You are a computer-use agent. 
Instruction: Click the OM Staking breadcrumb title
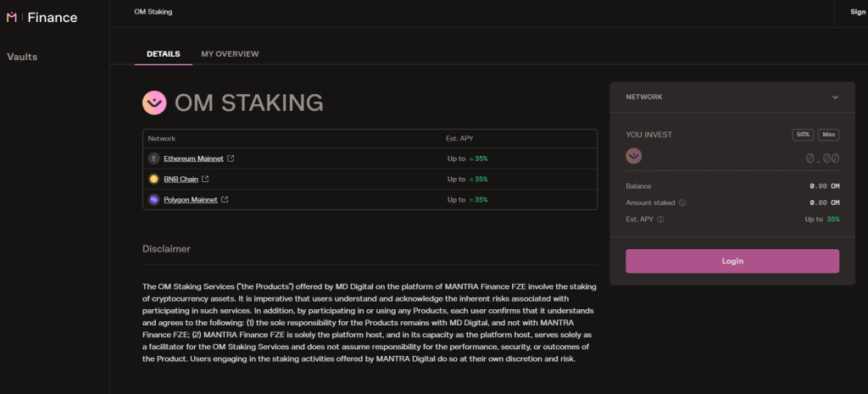pos(153,12)
